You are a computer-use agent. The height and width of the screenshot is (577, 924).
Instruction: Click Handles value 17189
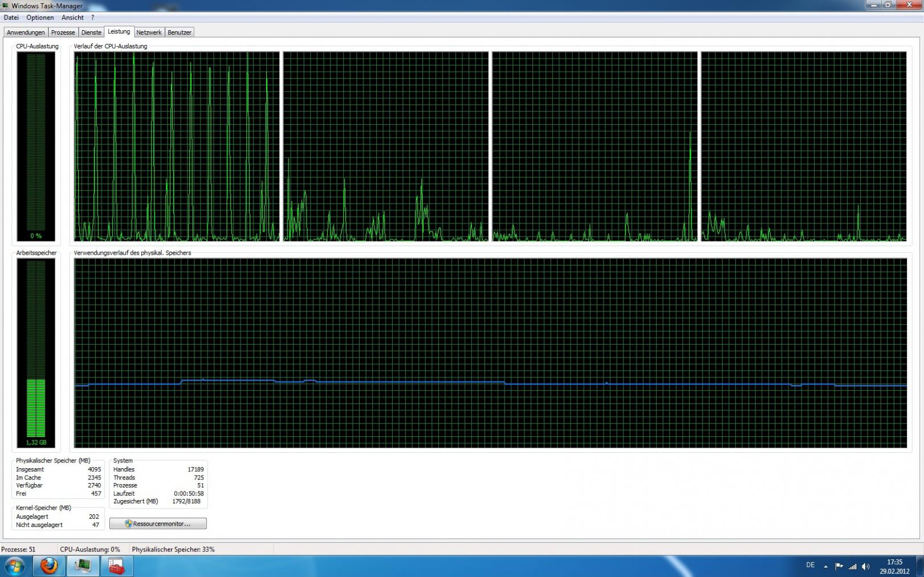196,470
